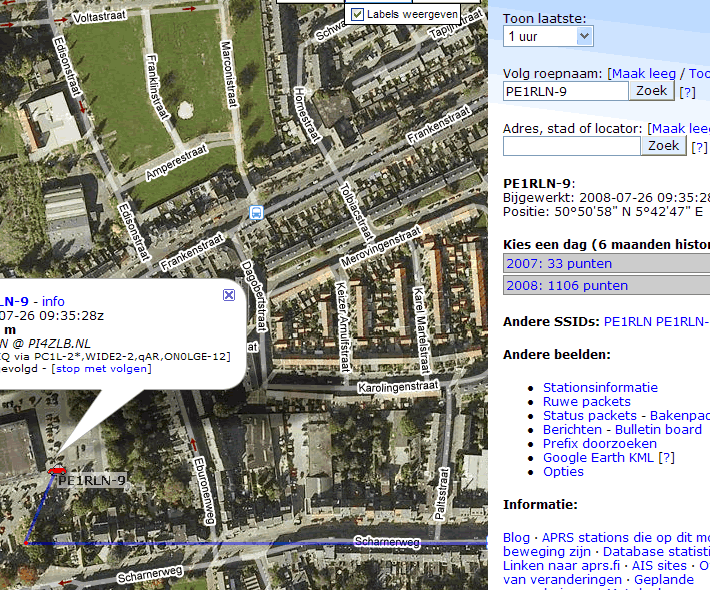Image resolution: width=710 pixels, height=590 pixels.
Task: Click the Karel Martelstraat street label
Action: (421, 331)
